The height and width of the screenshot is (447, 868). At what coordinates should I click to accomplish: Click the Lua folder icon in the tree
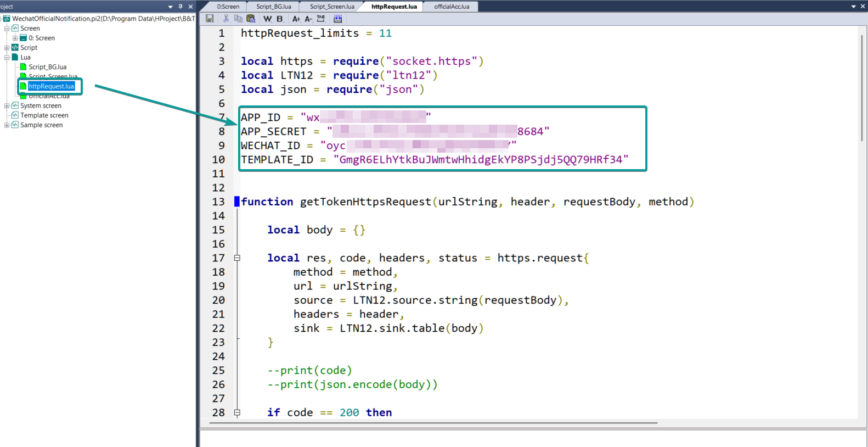15,57
